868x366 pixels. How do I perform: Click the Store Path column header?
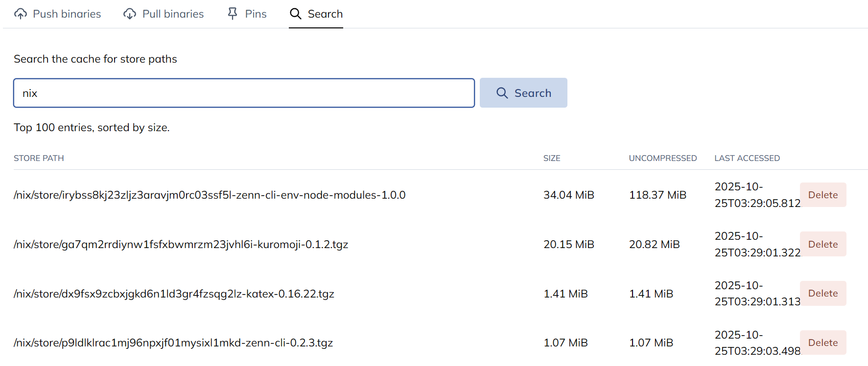[39, 158]
